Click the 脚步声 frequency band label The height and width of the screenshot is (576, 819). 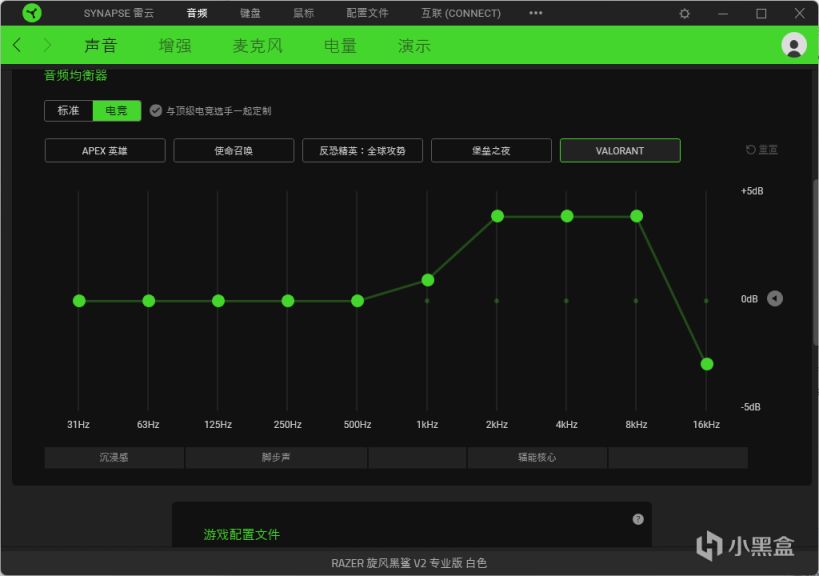pyautogui.click(x=276, y=457)
